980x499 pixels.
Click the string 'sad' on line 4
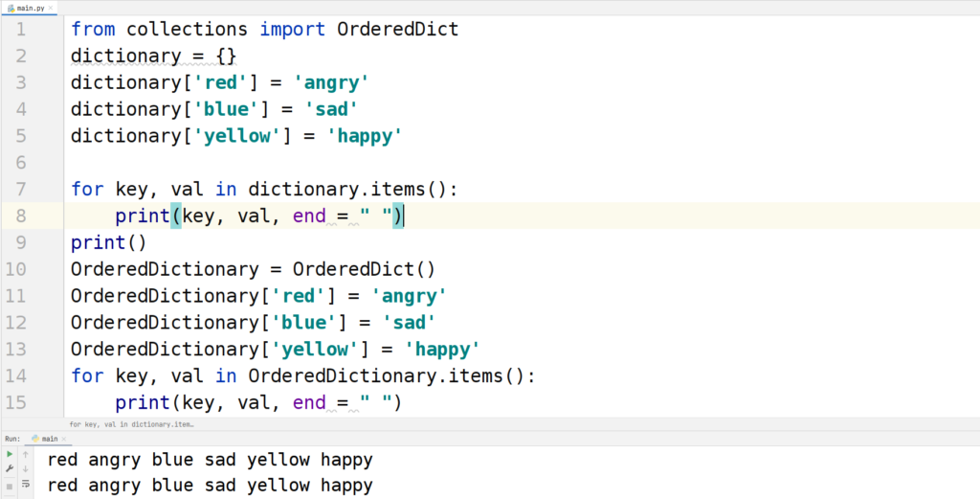pos(331,109)
